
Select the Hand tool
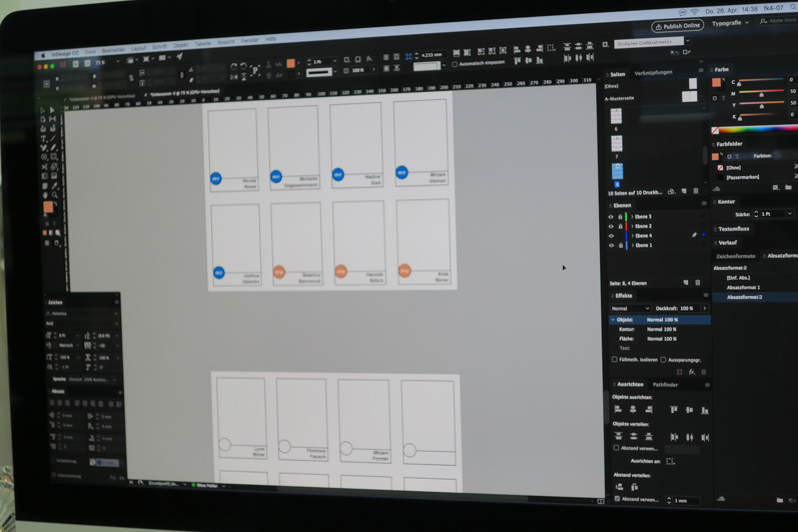tap(44, 195)
